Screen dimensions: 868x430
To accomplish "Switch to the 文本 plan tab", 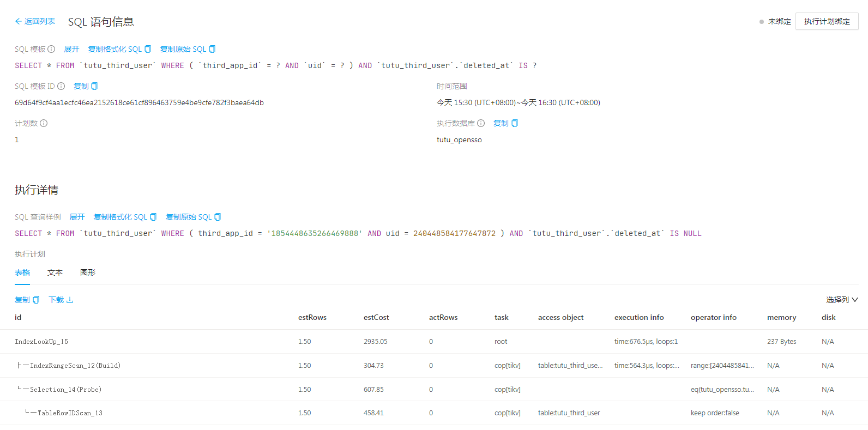I will click(x=55, y=272).
